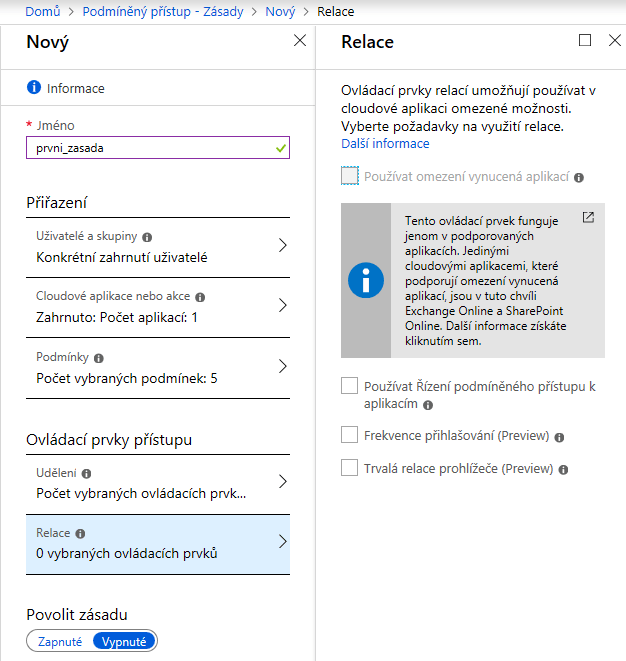
Task: Click info icon next to Frekvence přihlašování
Action: 560,438
